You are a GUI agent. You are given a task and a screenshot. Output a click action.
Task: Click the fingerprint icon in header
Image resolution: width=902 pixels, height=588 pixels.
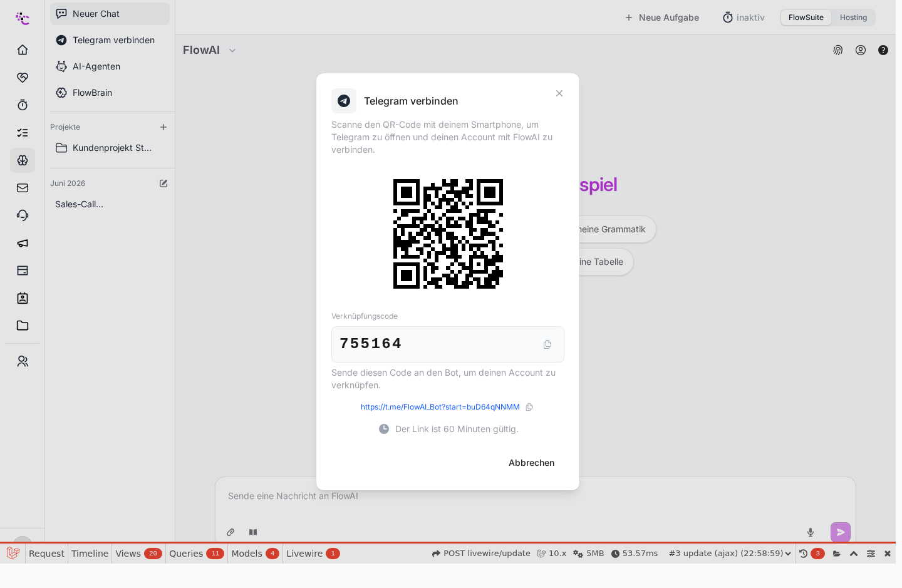click(838, 50)
